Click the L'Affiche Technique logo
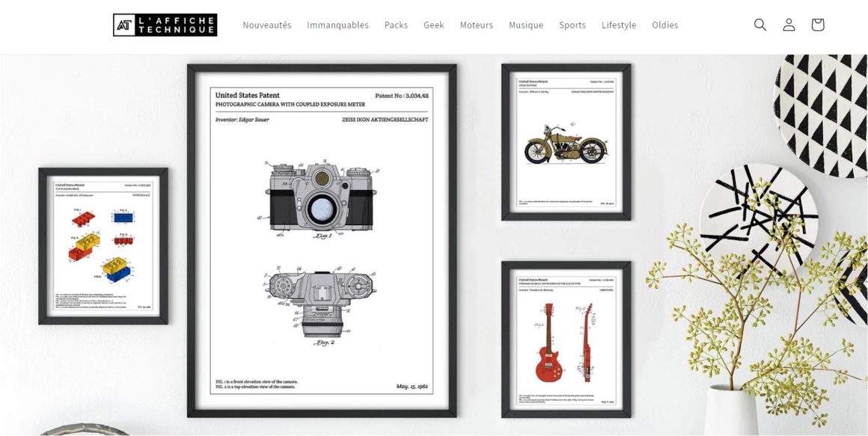 [165, 25]
